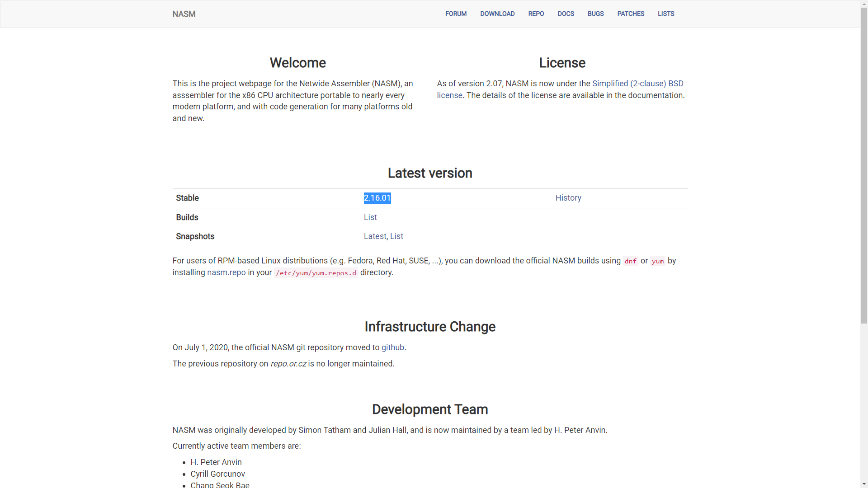Open the FORUM navigation item
Viewport: 868px width, 488px height.
pyautogui.click(x=456, y=14)
